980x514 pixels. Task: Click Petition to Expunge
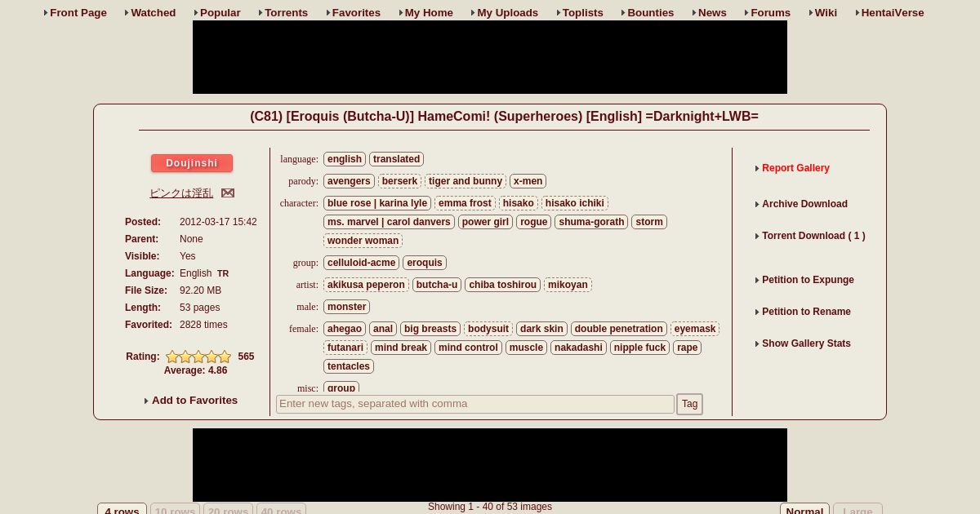(808, 280)
